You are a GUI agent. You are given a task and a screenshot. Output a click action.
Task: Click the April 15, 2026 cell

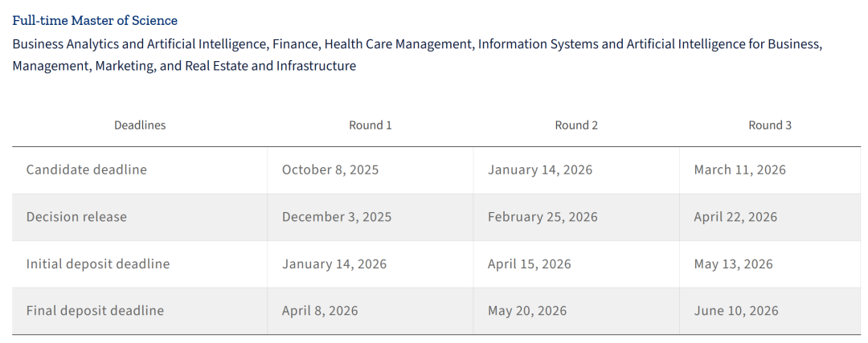tap(530, 264)
